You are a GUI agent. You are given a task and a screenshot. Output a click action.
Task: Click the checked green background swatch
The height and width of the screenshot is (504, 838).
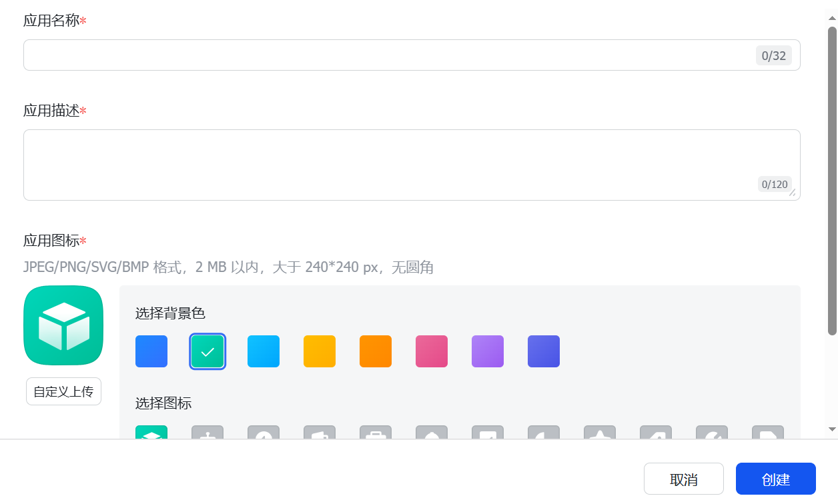[207, 351]
